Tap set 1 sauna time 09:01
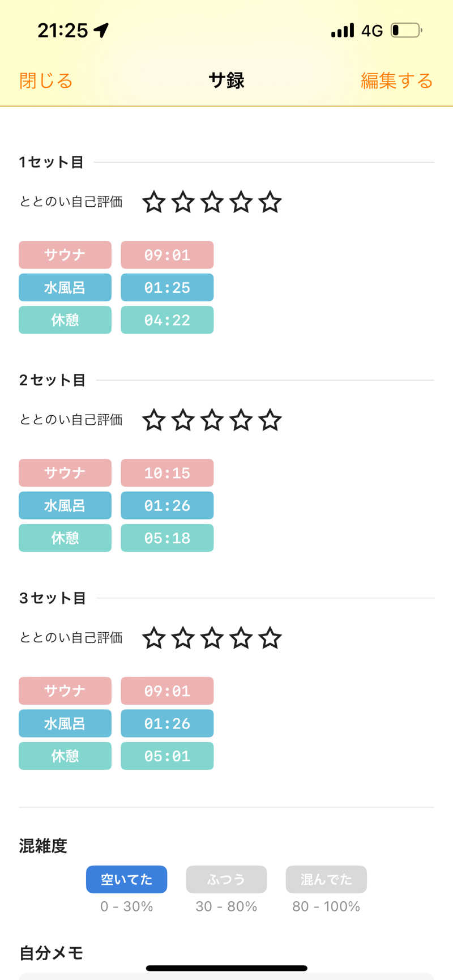Viewport: 453px width, 980px height. [167, 255]
